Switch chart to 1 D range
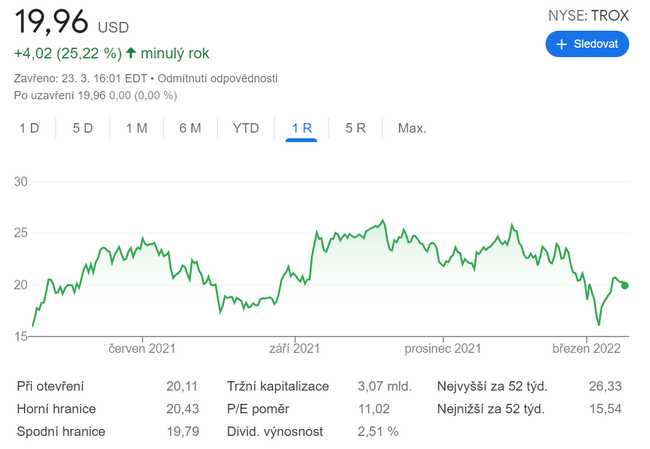650x449 pixels. click(x=30, y=128)
